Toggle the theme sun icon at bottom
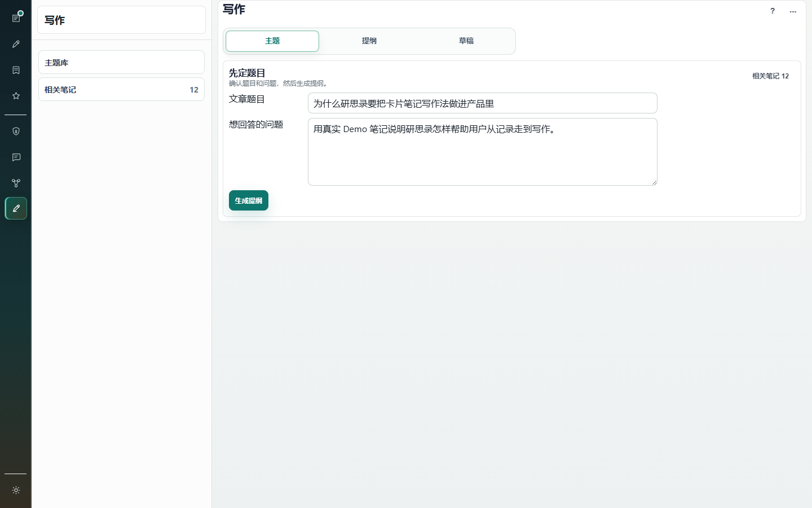Image resolution: width=812 pixels, height=508 pixels. click(16, 491)
